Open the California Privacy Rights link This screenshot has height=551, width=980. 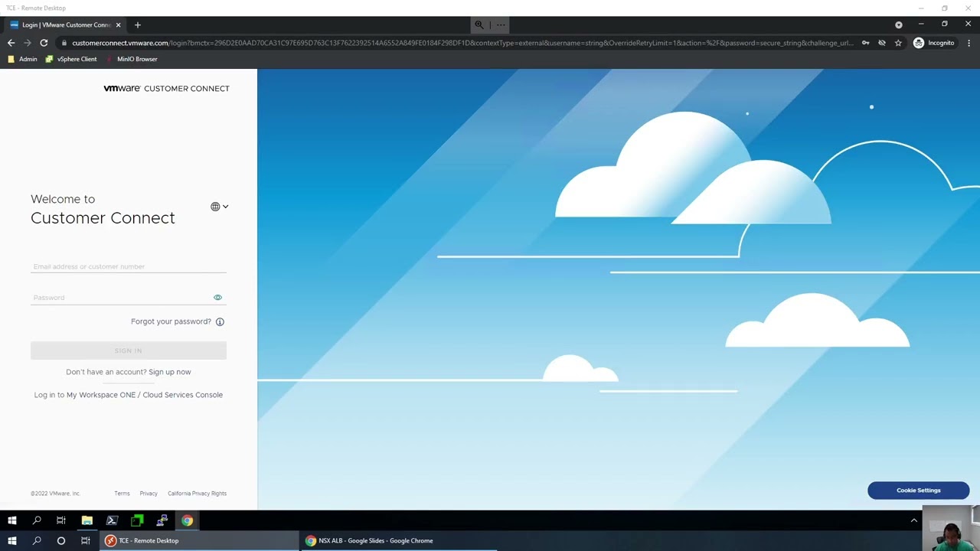coord(197,494)
